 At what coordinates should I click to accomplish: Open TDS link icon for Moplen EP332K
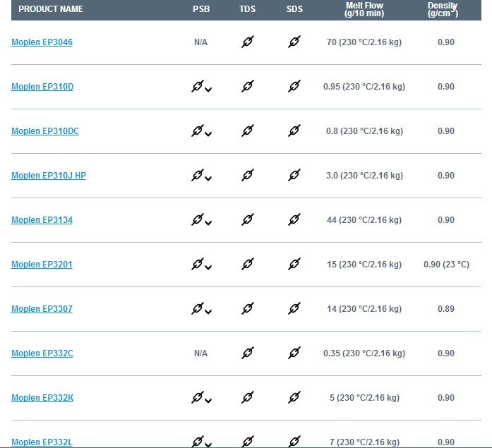248,398
